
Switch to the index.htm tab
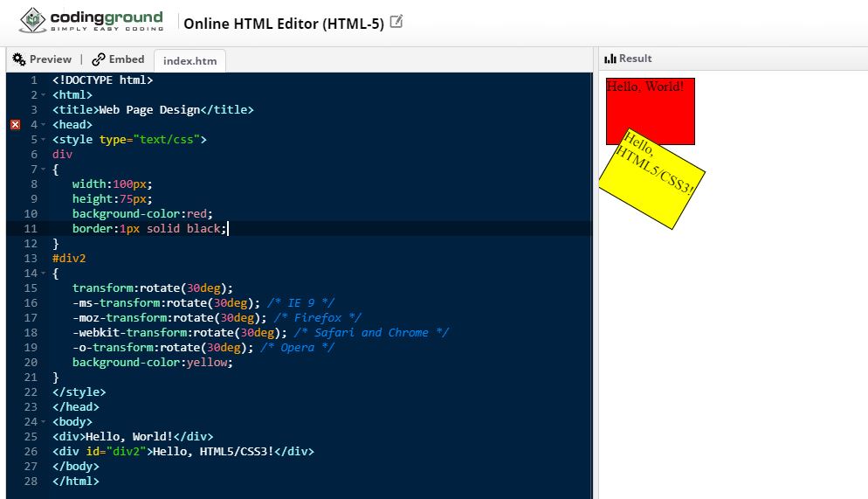189,60
